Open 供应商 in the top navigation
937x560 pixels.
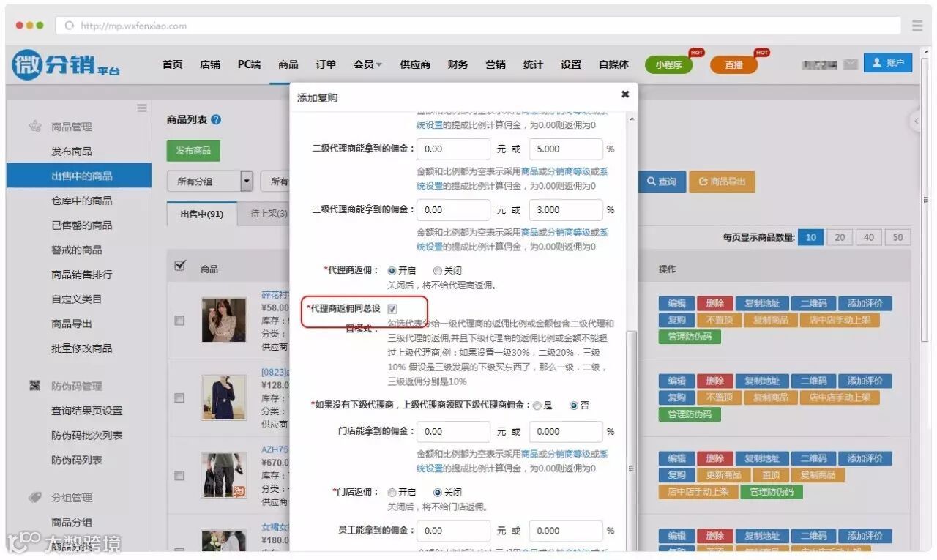(415, 64)
